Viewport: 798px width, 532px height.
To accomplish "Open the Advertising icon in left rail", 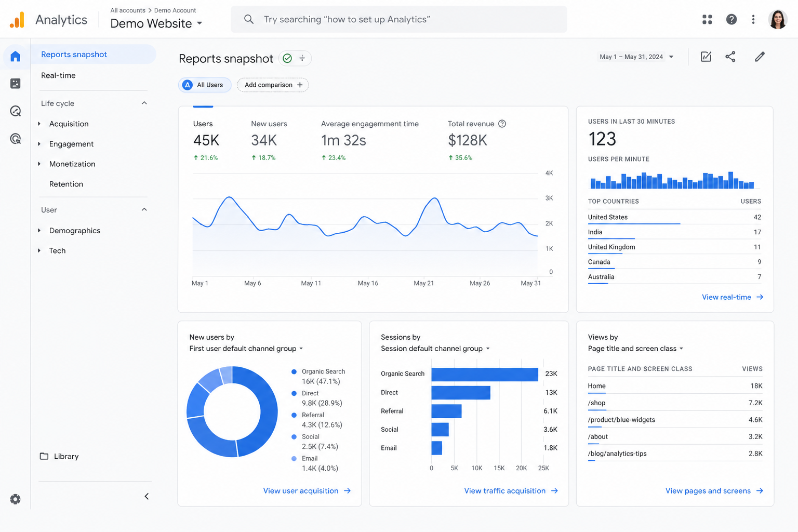I will [16, 138].
